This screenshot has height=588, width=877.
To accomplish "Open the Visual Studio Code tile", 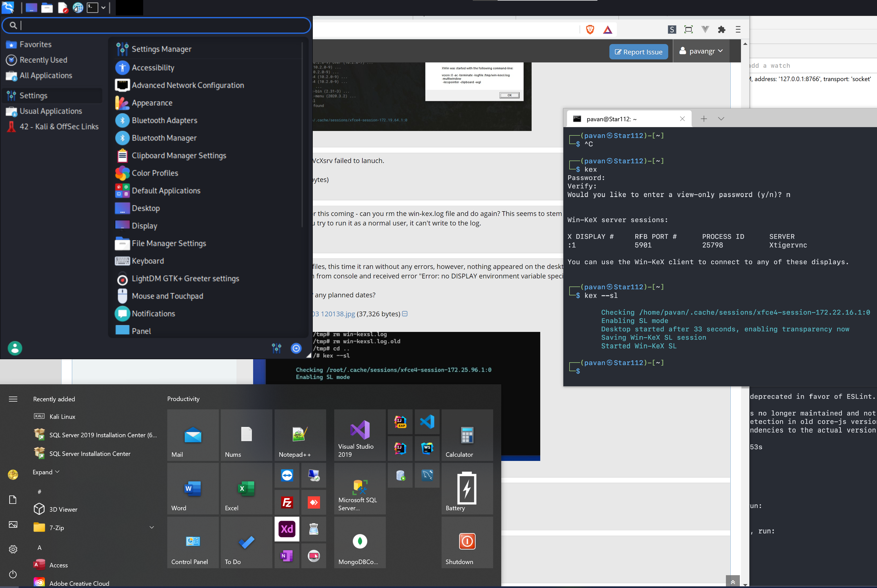I will 427,422.
